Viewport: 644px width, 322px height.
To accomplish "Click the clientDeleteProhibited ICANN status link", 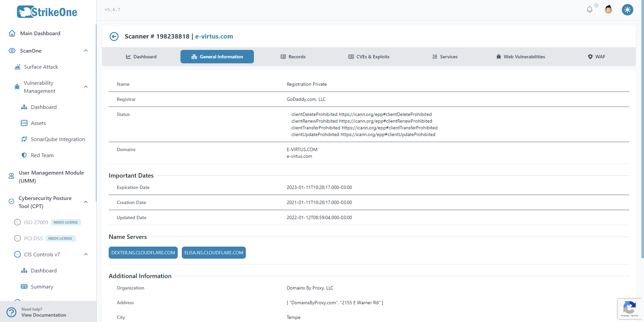I will coord(362,114).
